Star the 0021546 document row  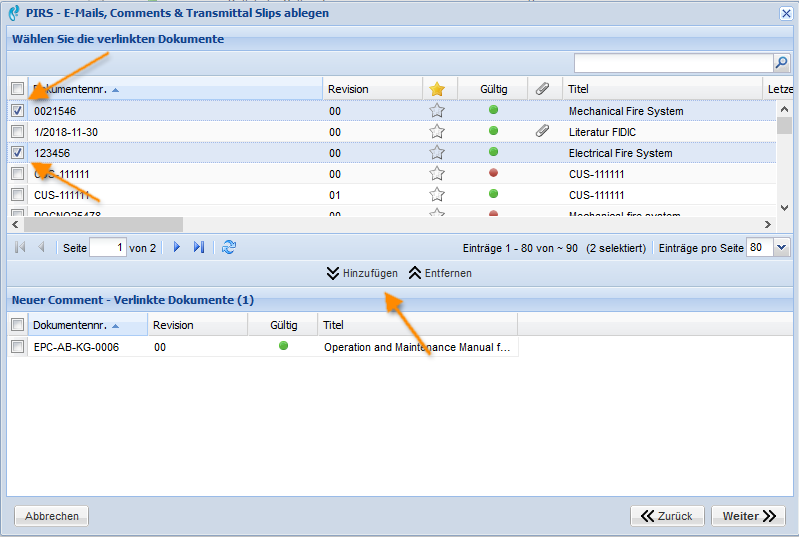[437, 111]
